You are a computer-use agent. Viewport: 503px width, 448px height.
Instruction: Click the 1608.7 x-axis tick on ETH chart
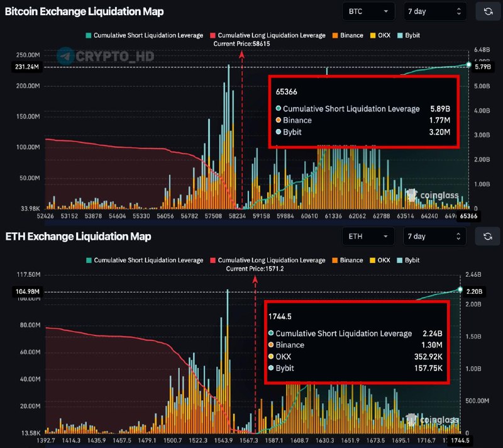[x=299, y=440]
